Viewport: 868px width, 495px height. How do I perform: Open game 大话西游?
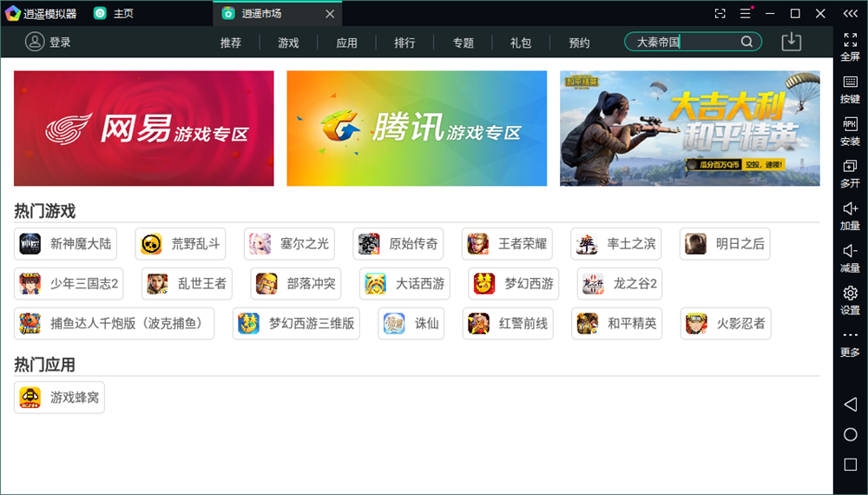pyautogui.click(x=404, y=283)
